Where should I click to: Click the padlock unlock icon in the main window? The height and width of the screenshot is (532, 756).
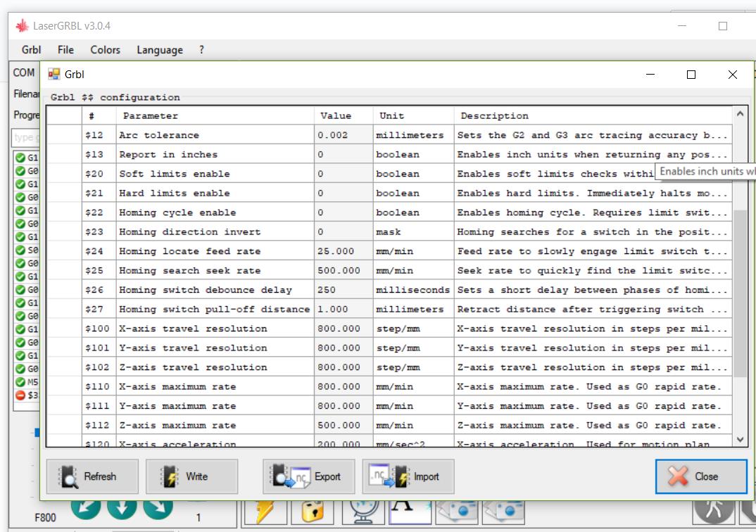(x=313, y=512)
